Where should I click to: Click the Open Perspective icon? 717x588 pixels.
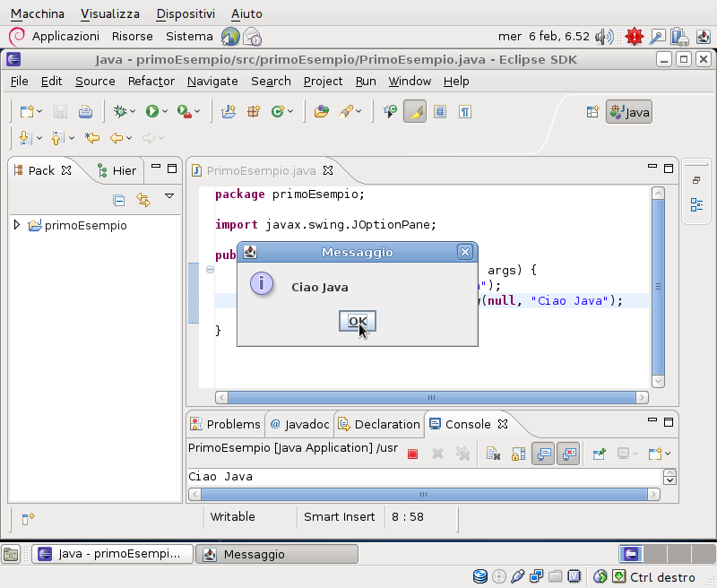[592, 111]
